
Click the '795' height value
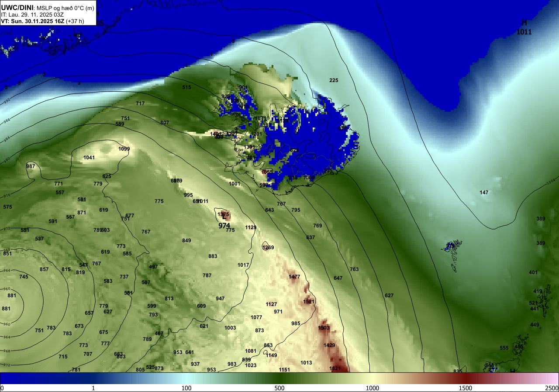click(x=296, y=210)
